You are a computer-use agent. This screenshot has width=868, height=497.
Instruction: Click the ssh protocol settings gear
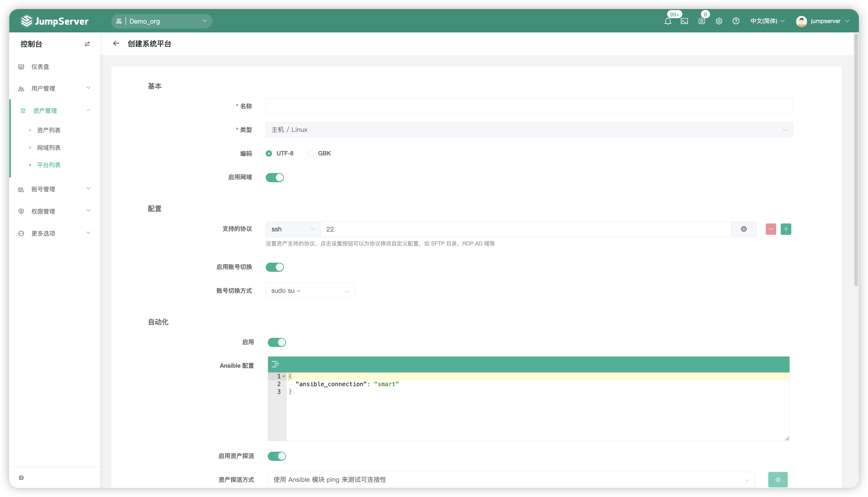(744, 229)
